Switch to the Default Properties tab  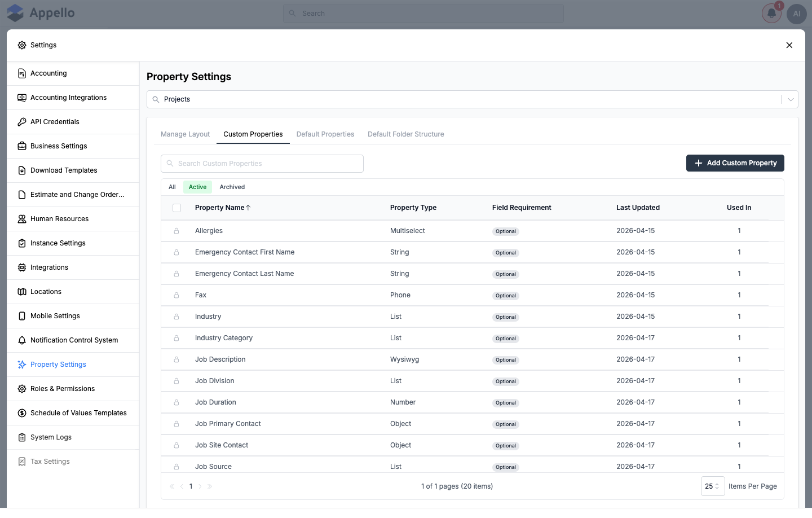click(325, 134)
